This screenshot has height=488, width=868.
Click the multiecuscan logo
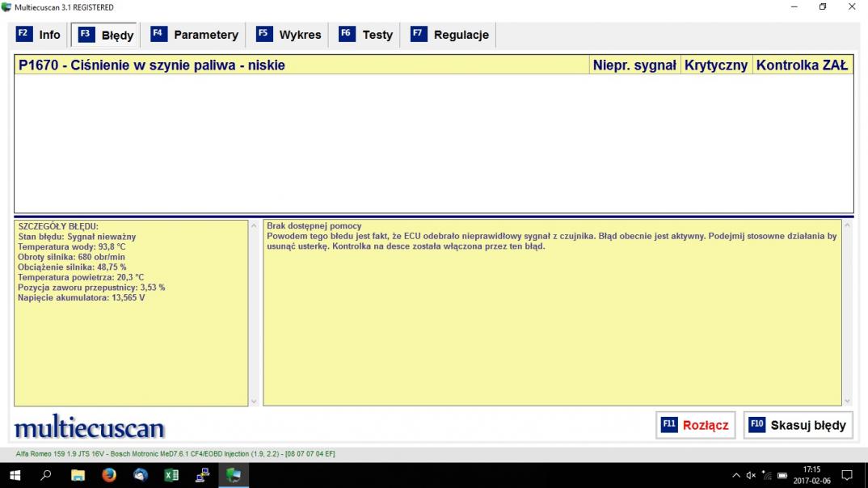tap(89, 427)
